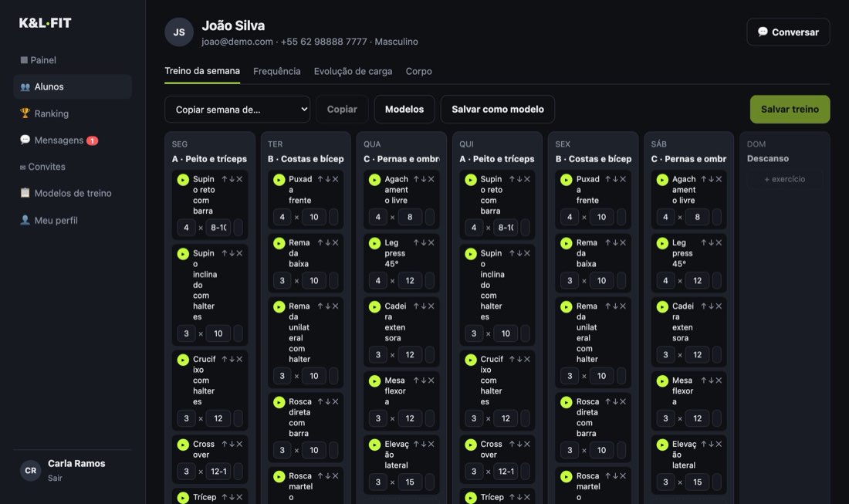Delete Friday's Rosca direta com barra

click(x=623, y=401)
